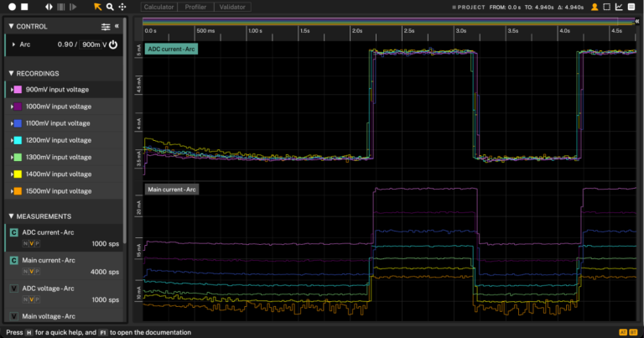Click the 1000 sps rate of ADC current
644x338 pixels.
point(105,243)
